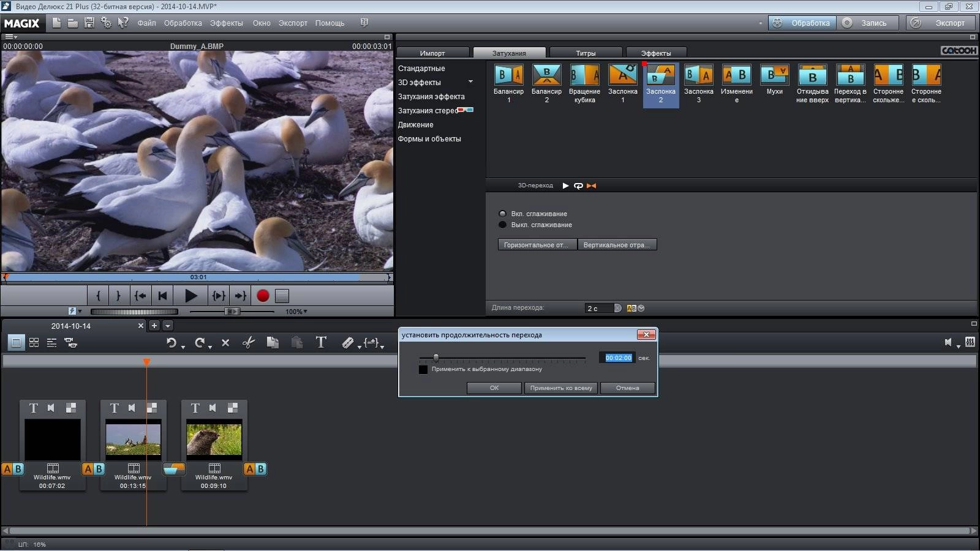Click the Undo arrow icon
980x551 pixels.
171,343
